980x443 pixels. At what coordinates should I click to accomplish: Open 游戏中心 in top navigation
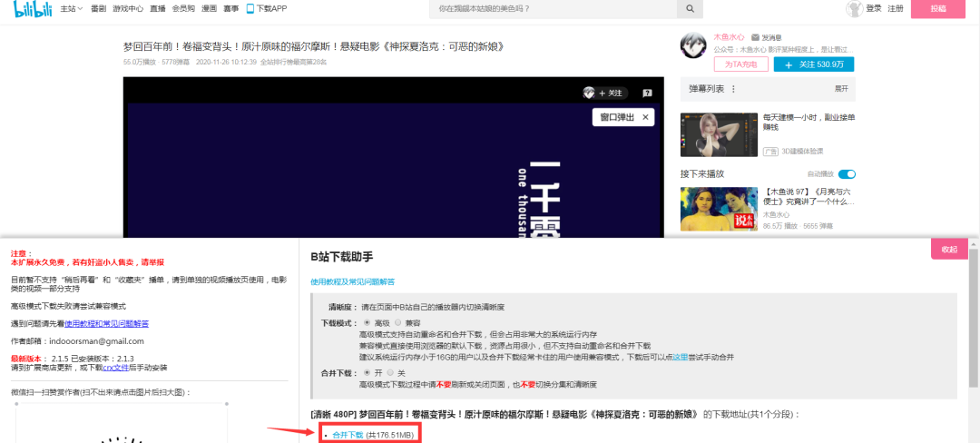(x=128, y=9)
